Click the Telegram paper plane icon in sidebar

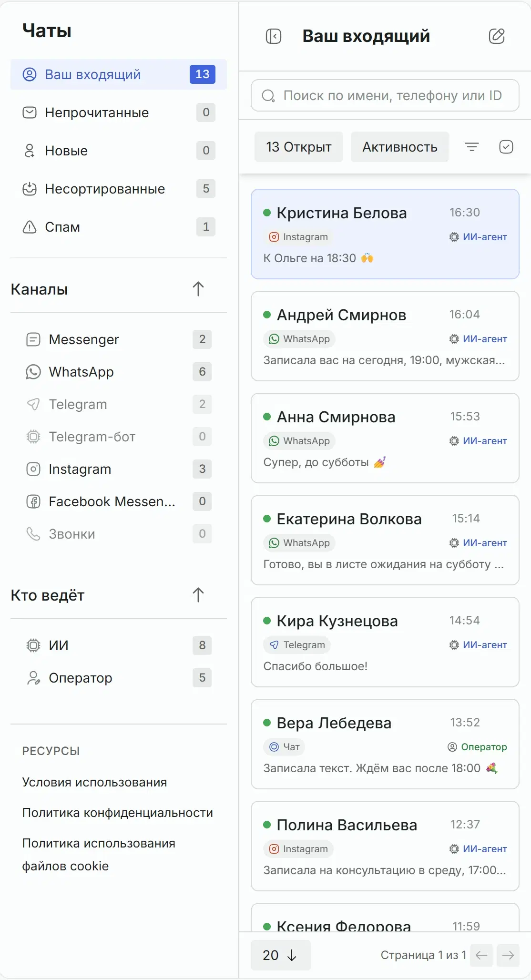33,404
